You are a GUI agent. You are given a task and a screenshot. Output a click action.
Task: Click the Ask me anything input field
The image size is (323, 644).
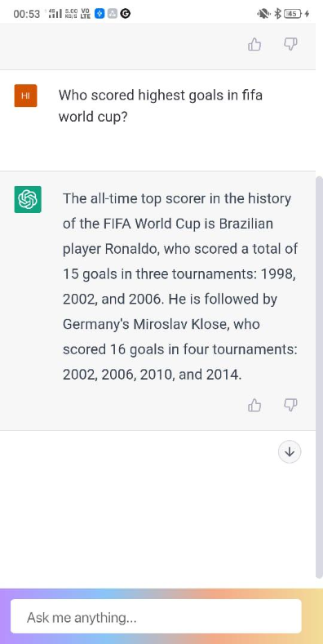pos(156,616)
